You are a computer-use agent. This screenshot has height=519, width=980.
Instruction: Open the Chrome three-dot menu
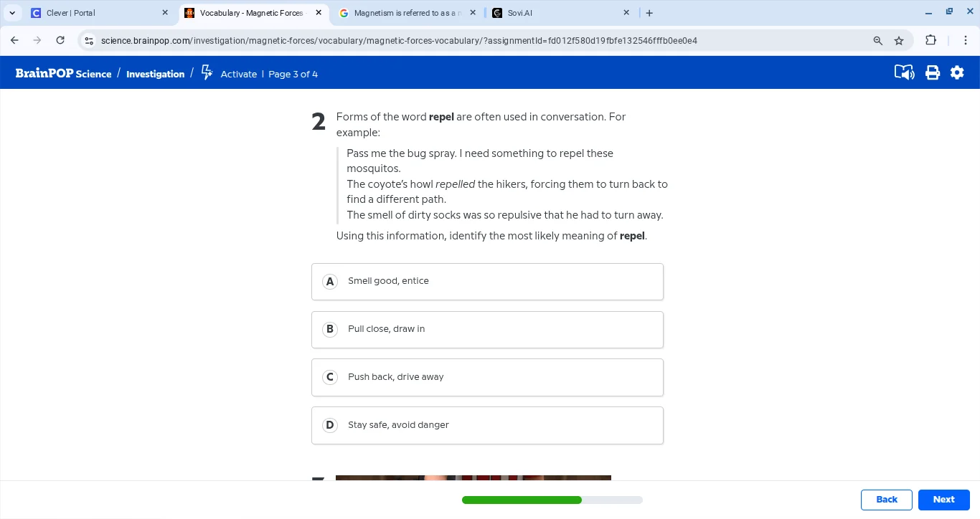pyautogui.click(x=966, y=40)
